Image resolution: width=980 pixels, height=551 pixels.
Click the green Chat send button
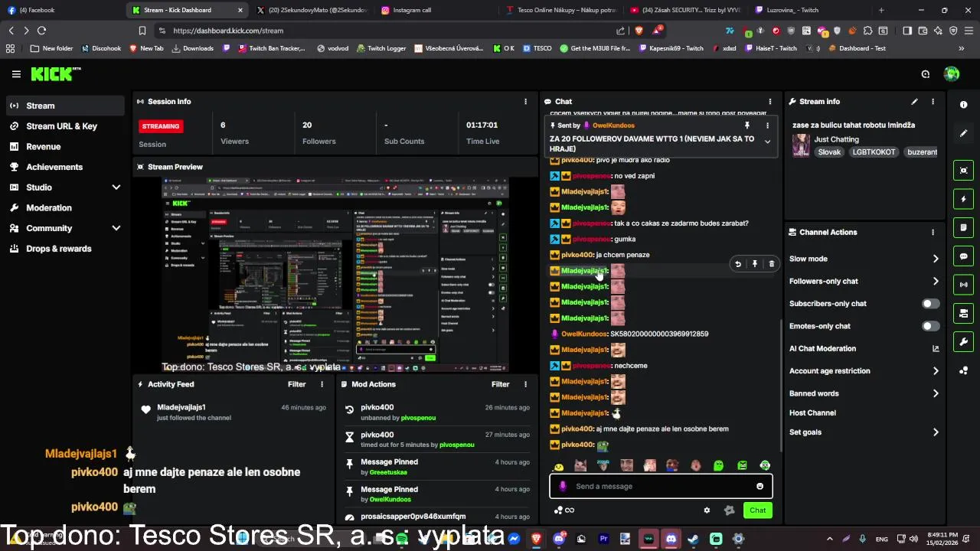click(x=757, y=510)
